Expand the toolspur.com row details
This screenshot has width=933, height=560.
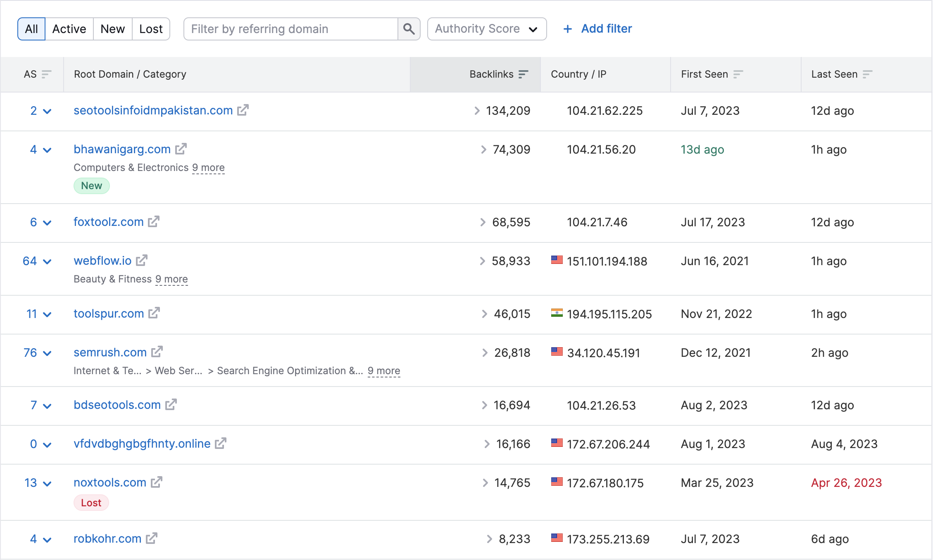click(48, 313)
